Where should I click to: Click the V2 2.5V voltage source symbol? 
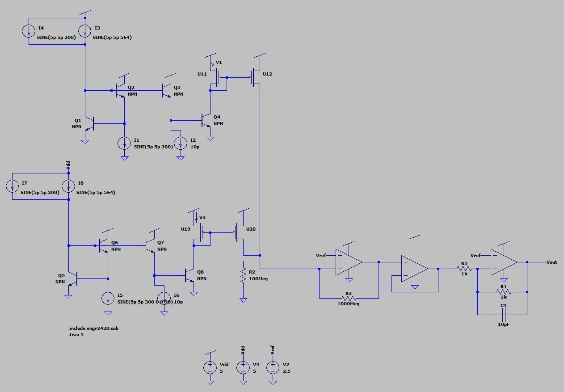click(x=272, y=367)
